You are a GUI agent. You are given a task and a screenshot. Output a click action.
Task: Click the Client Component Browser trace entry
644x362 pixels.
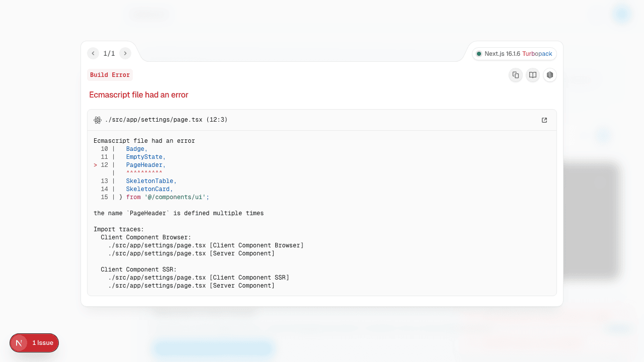(146, 237)
